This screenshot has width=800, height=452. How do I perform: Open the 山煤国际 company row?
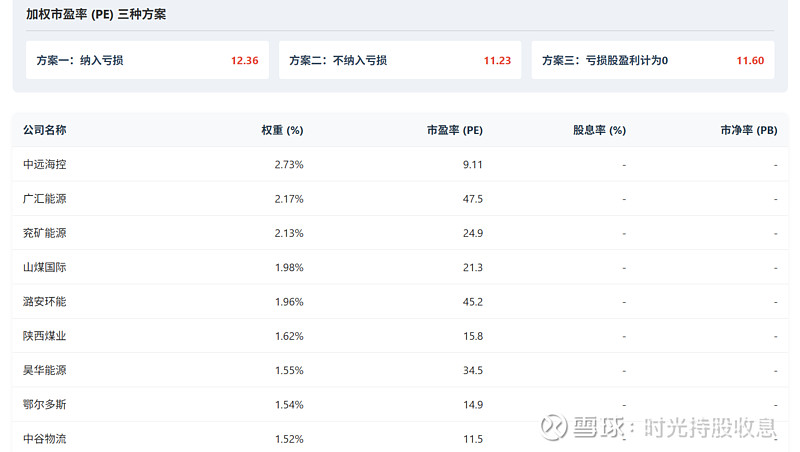pyautogui.click(x=401, y=267)
